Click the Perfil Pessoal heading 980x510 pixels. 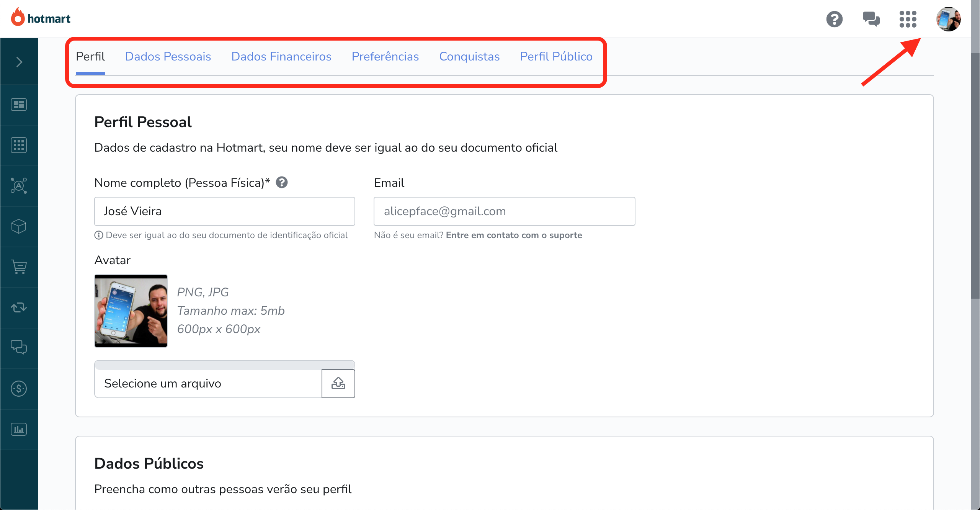[143, 122]
